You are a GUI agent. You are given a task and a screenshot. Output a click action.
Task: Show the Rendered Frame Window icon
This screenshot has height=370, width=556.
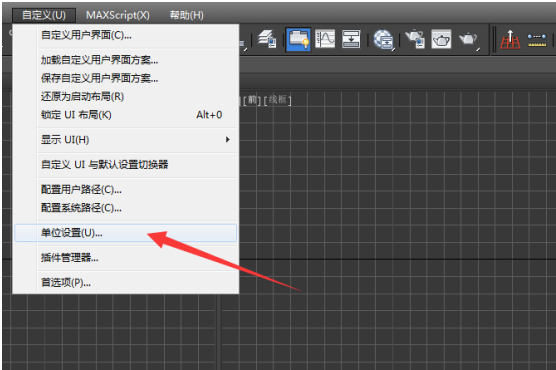[441, 39]
